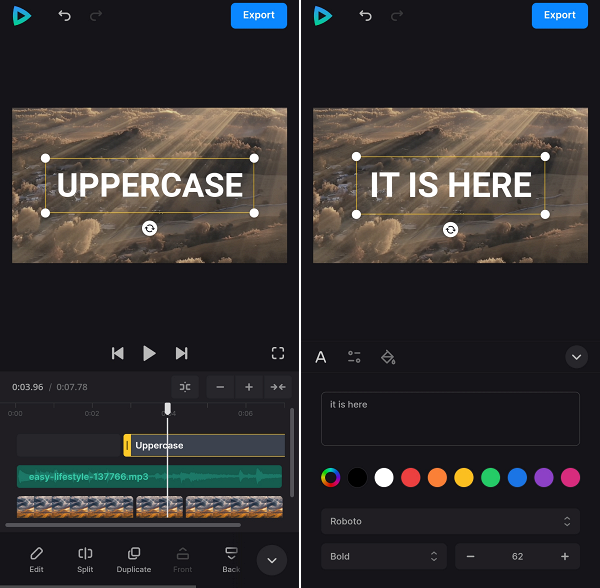Open Edit tool in bottom toolbar
Screen dimensions: 600x588
click(36, 560)
